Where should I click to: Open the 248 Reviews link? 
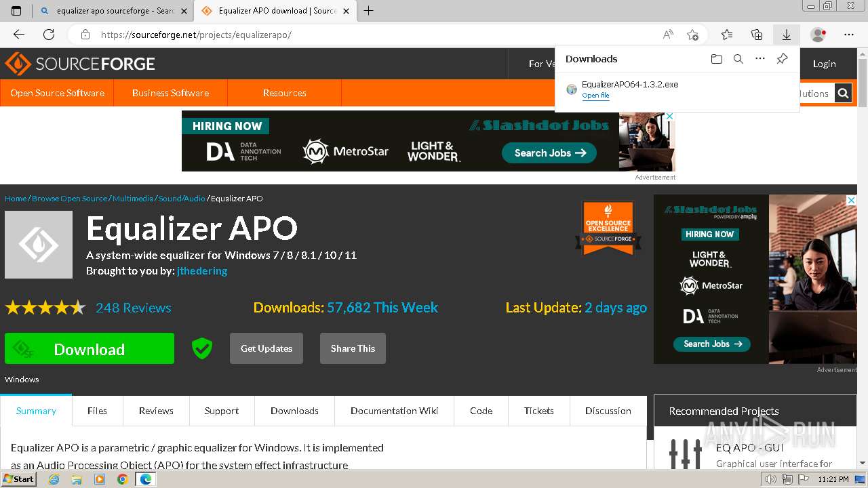coord(134,308)
